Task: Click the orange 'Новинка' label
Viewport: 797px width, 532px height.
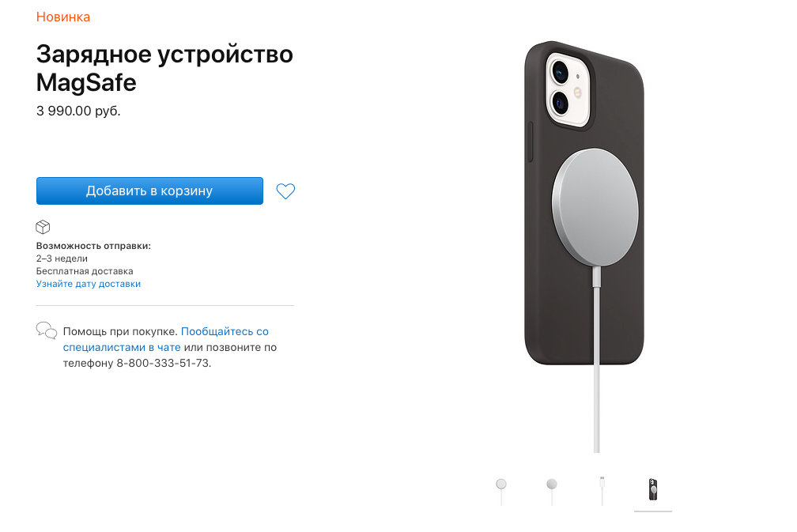Action: point(63,17)
